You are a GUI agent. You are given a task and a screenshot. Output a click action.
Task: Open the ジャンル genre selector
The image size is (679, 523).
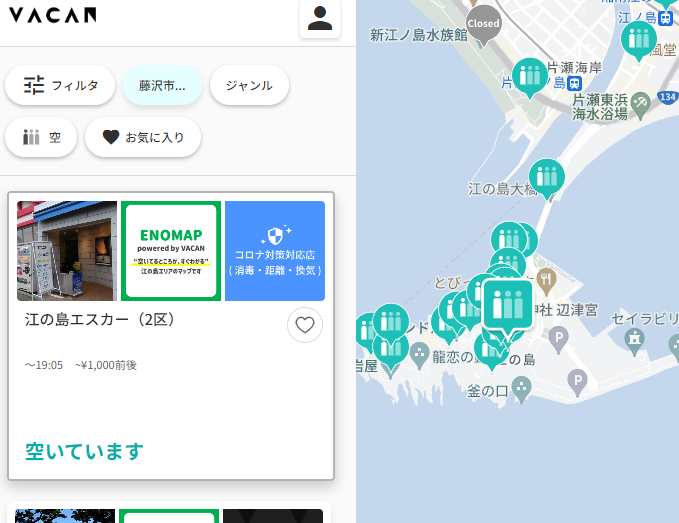[x=249, y=85]
